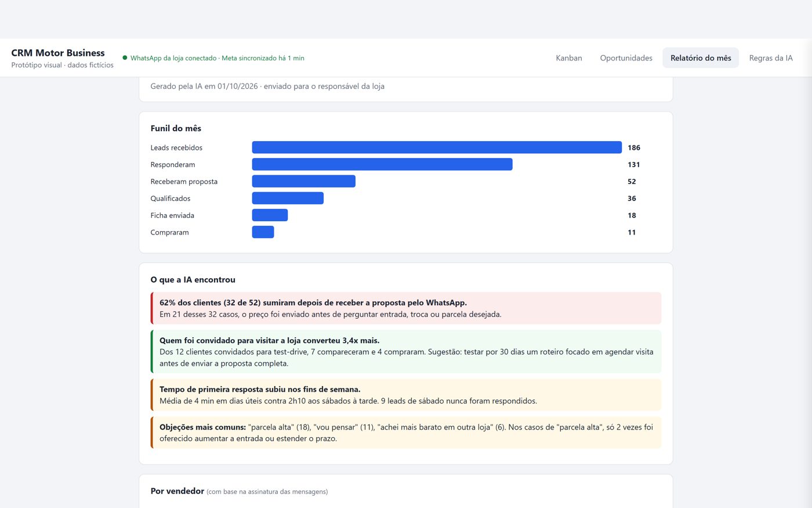This screenshot has width=812, height=508.
Task: Click the Qualificados funnel bar
Action: 288,198
